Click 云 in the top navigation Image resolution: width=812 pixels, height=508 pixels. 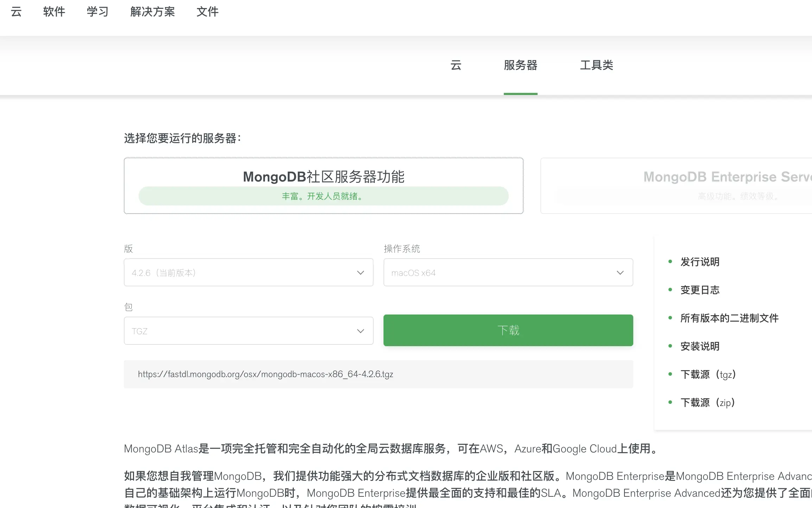pyautogui.click(x=16, y=12)
